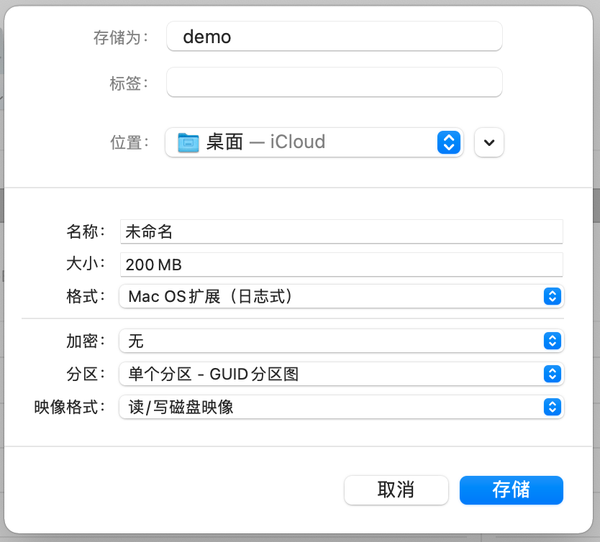Click the 映像格式 label

[x=69, y=407]
